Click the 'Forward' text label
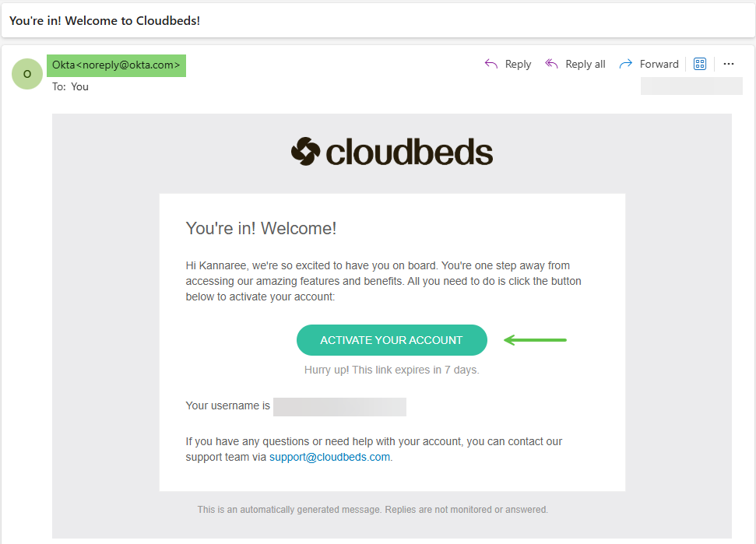 [x=659, y=64]
